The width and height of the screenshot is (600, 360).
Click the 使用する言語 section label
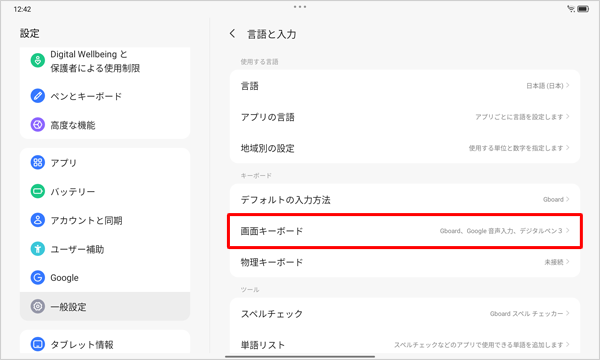[x=259, y=62]
